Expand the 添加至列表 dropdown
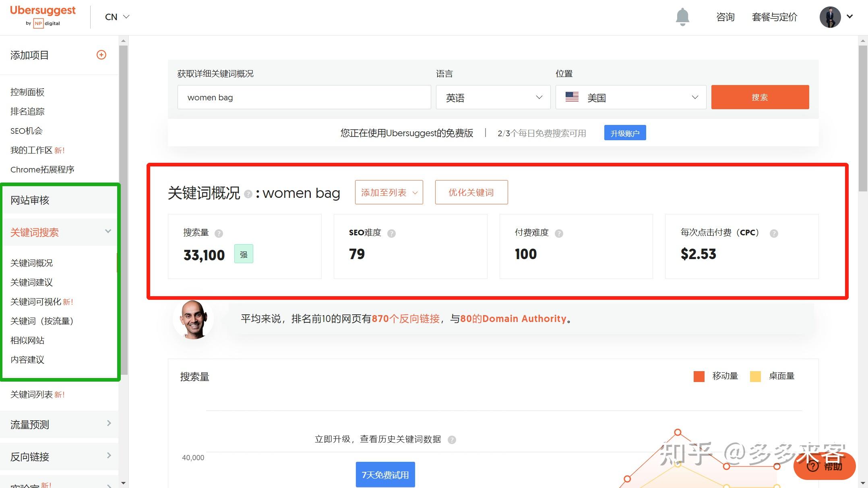This screenshot has height=488, width=868. click(x=389, y=193)
